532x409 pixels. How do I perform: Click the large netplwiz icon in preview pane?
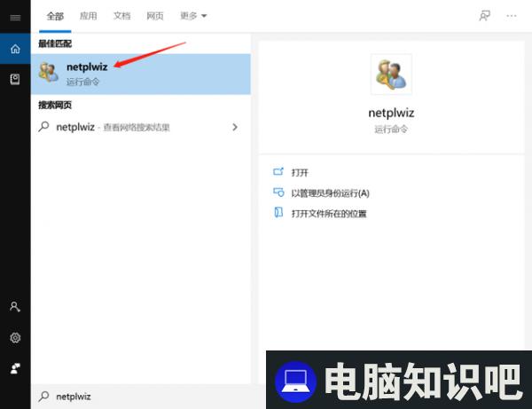tap(391, 74)
